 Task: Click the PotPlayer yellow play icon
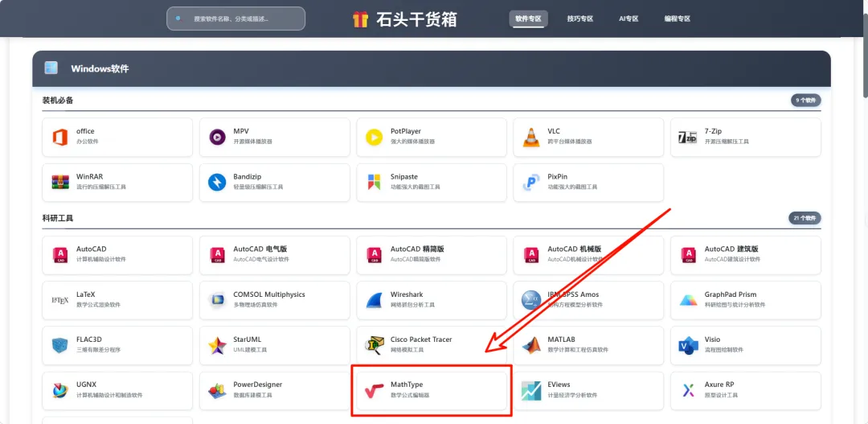[375, 136]
